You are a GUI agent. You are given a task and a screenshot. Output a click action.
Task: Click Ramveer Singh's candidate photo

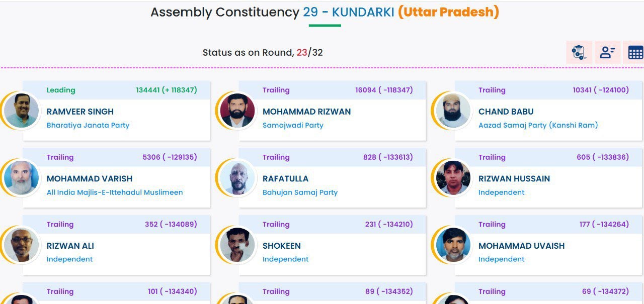click(x=21, y=111)
